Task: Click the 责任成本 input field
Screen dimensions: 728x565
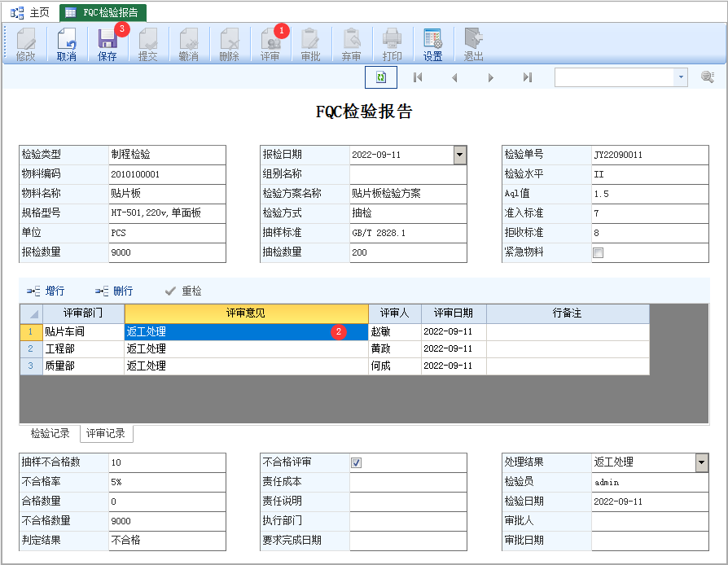Action: (x=407, y=482)
